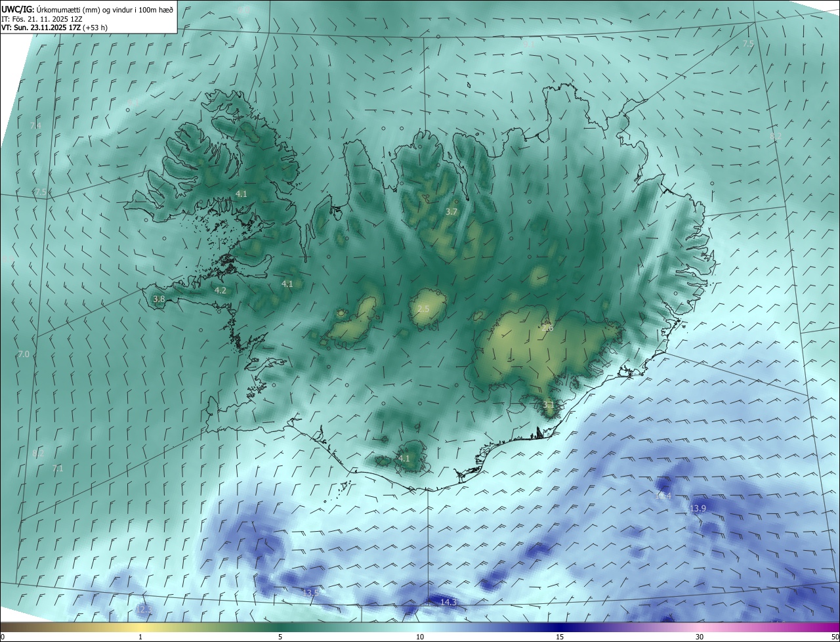Screen dimensions: 840x642
Task: Click the 30 tick on the color scale
Action: 700,637
